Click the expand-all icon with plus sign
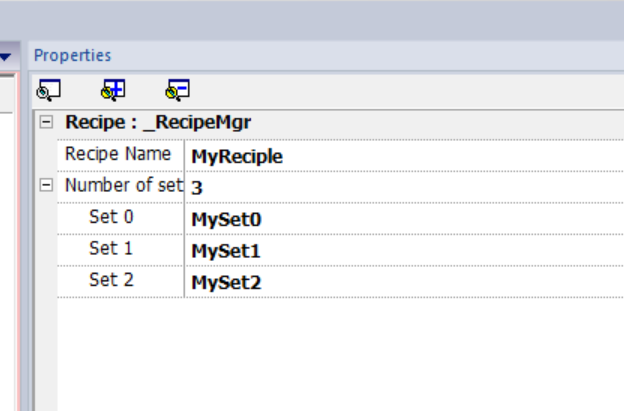The image size is (624, 411). (x=113, y=90)
